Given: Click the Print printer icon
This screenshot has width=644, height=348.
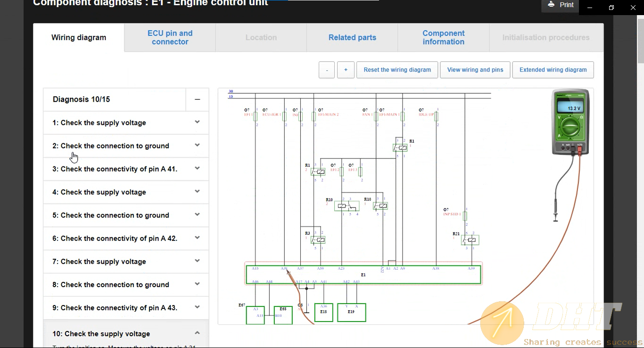Looking at the screenshot, I should 551,5.
